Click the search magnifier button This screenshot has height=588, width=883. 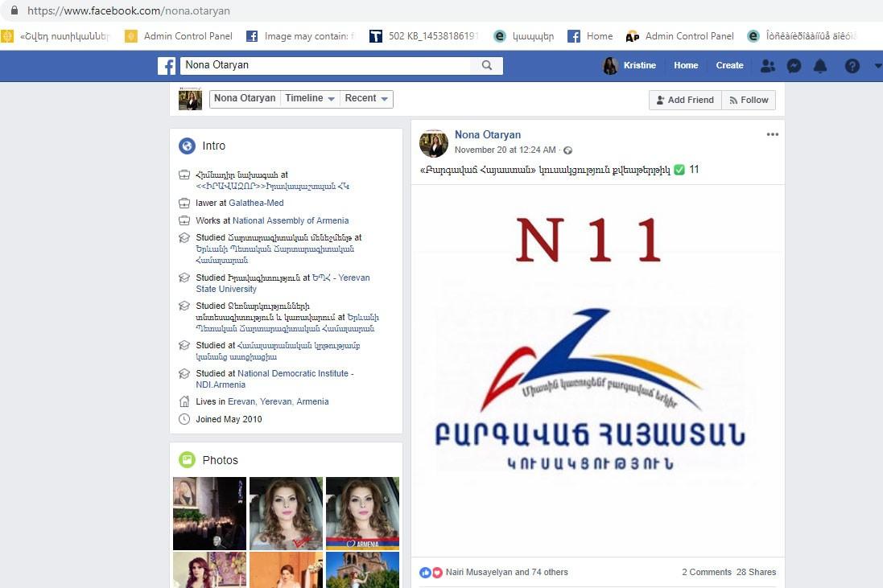coord(487,65)
